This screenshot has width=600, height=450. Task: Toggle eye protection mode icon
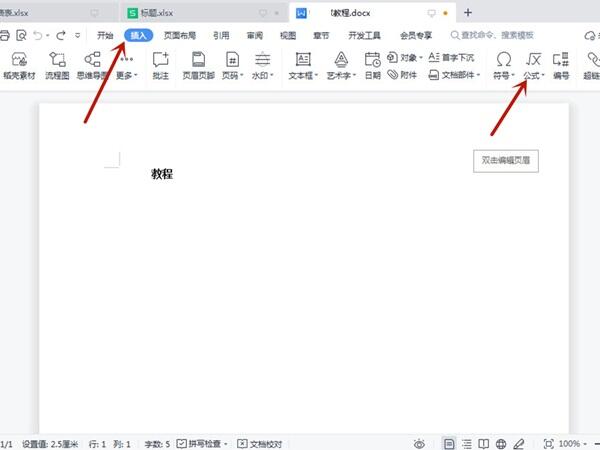[x=419, y=444]
